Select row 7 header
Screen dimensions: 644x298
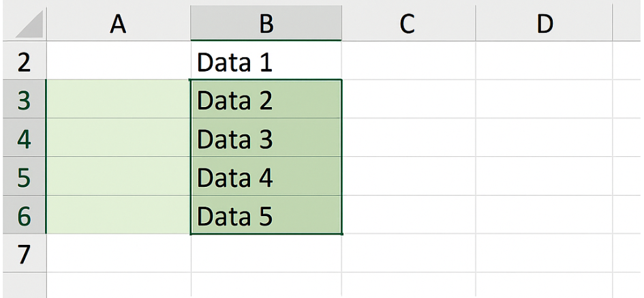25,253
